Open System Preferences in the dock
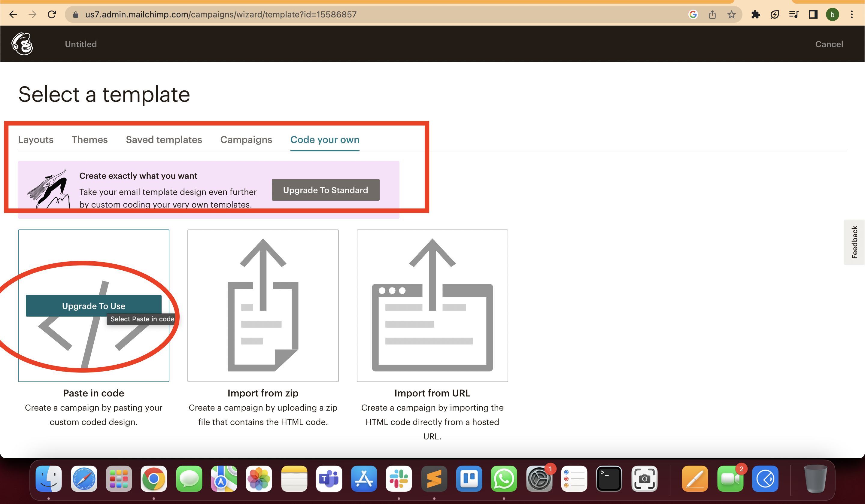This screenshot has width=865, height=504. 539,478
